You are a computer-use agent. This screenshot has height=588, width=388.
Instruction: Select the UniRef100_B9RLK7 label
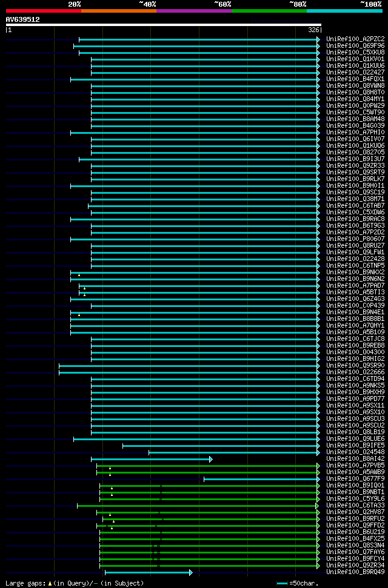tap(355, 179)
